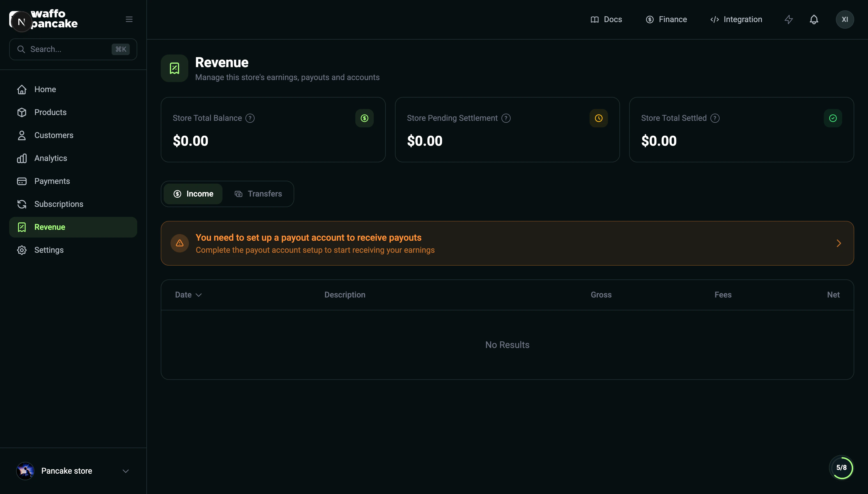Switch the Income toggle filter off
The image size is (868, 494).
point(193,193)
